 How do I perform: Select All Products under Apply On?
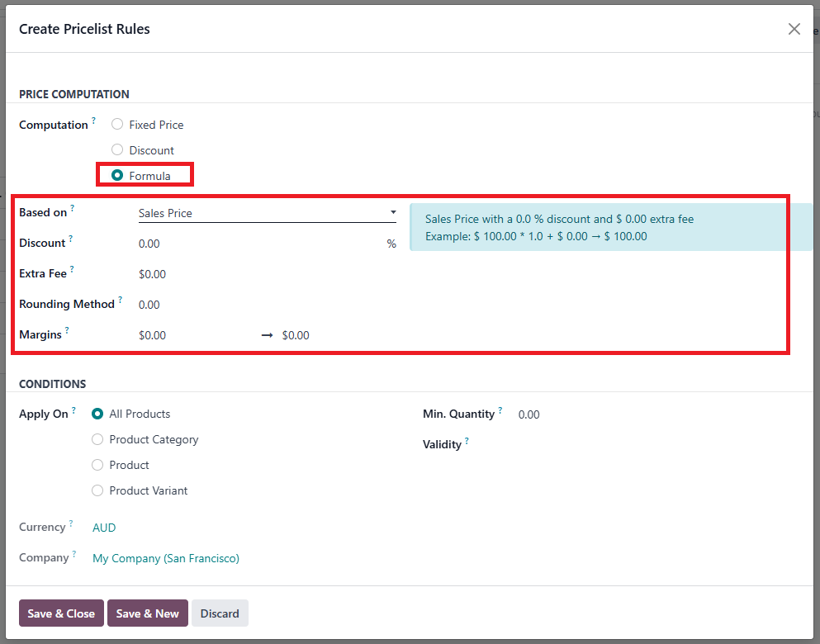click(x=97, y=414)
